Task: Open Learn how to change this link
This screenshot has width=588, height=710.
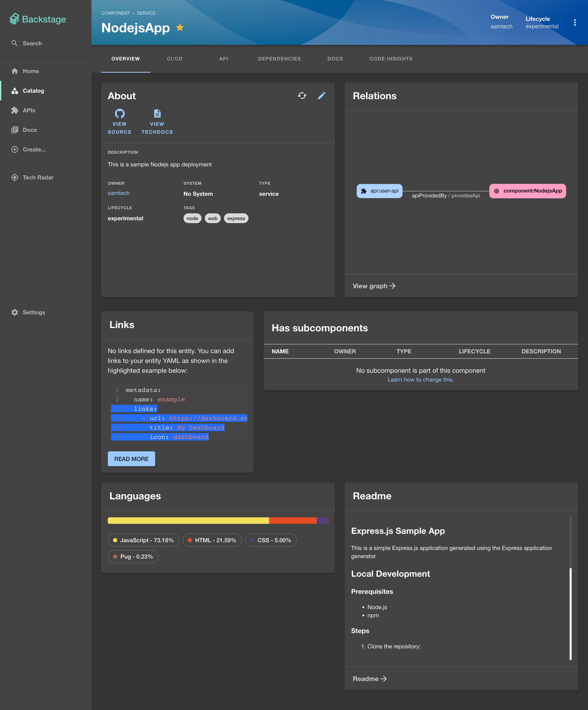Action: 421,380
